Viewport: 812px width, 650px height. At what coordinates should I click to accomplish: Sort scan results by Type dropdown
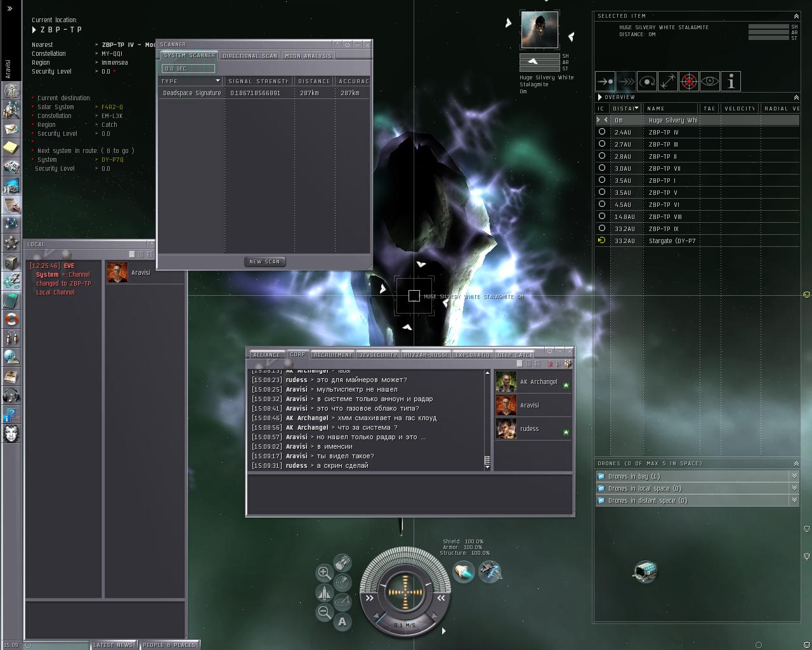point(218,81)
